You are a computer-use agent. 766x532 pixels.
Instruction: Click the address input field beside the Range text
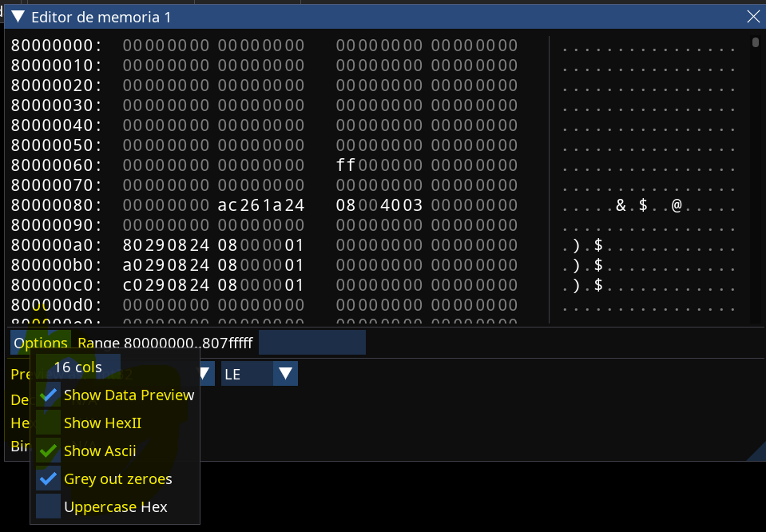click(312, 343)
